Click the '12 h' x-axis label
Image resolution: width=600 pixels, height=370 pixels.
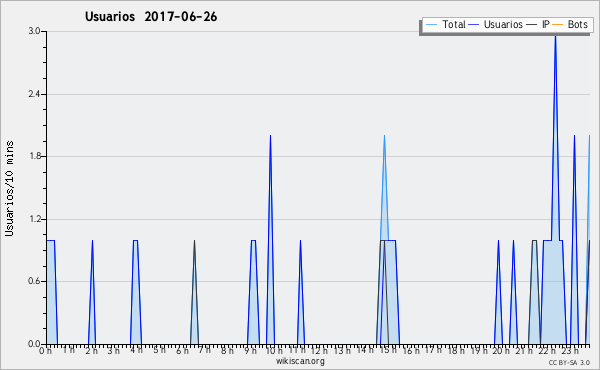coord(318,350)
